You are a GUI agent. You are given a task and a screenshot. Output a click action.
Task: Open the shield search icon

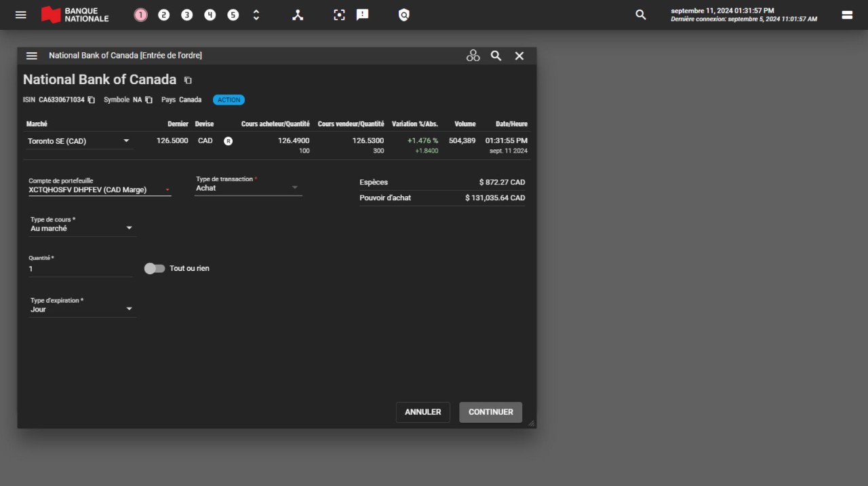pyautogui.click(x=404, y=15)
